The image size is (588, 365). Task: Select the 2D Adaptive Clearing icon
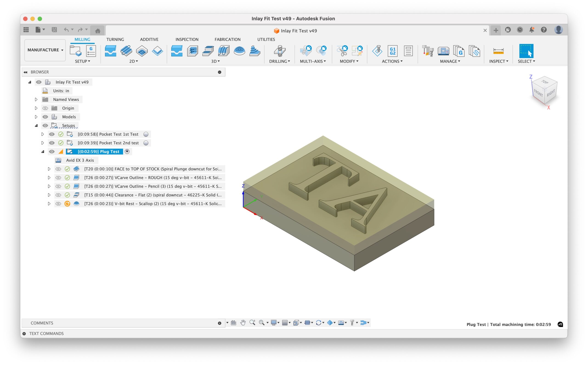[x=110, y=51]
